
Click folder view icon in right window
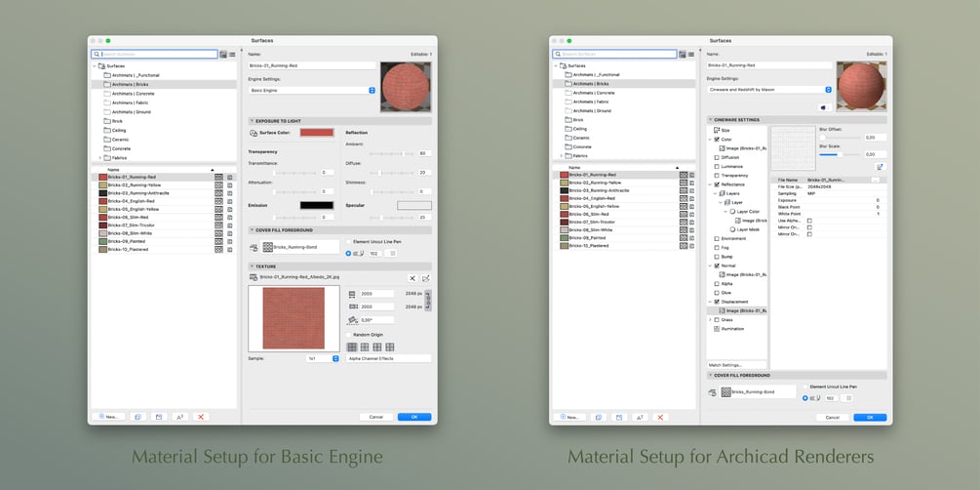point(683,55)
